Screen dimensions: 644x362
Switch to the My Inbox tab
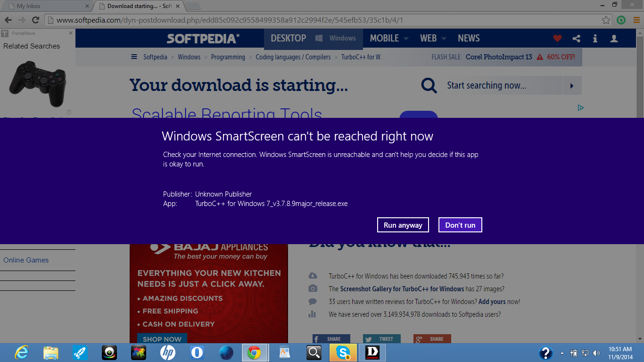coord(47,6)
